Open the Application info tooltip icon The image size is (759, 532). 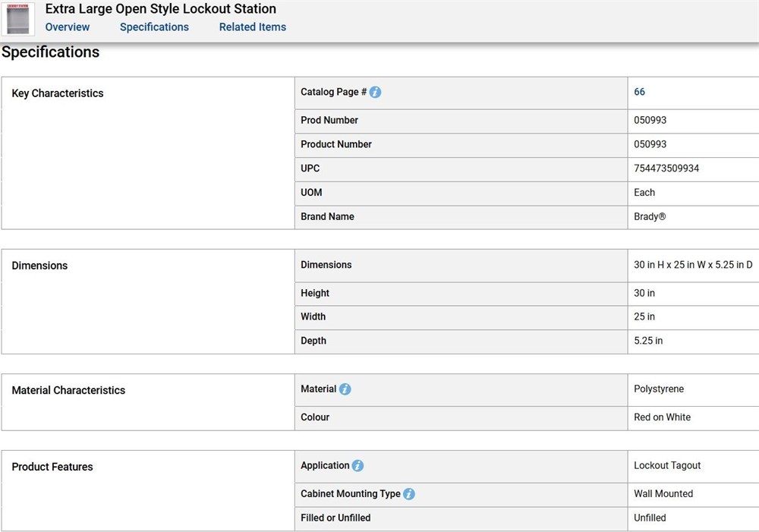(357, 466)
